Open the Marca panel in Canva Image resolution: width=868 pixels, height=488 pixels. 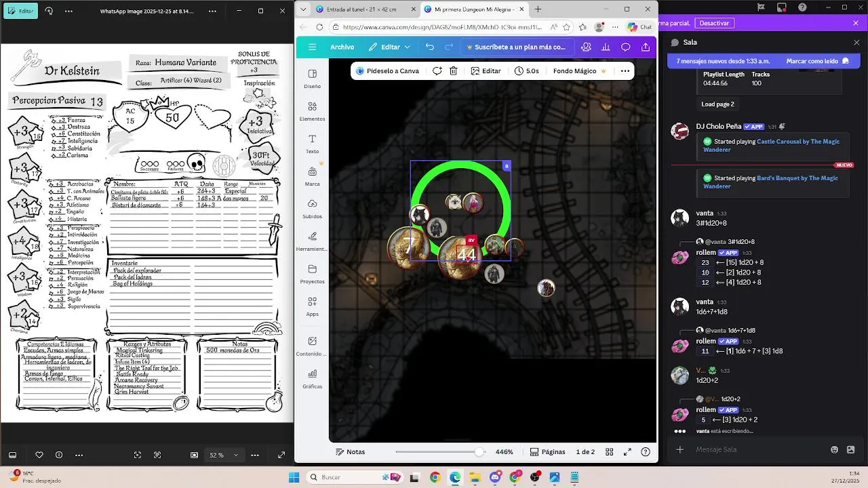coord(312,176)
